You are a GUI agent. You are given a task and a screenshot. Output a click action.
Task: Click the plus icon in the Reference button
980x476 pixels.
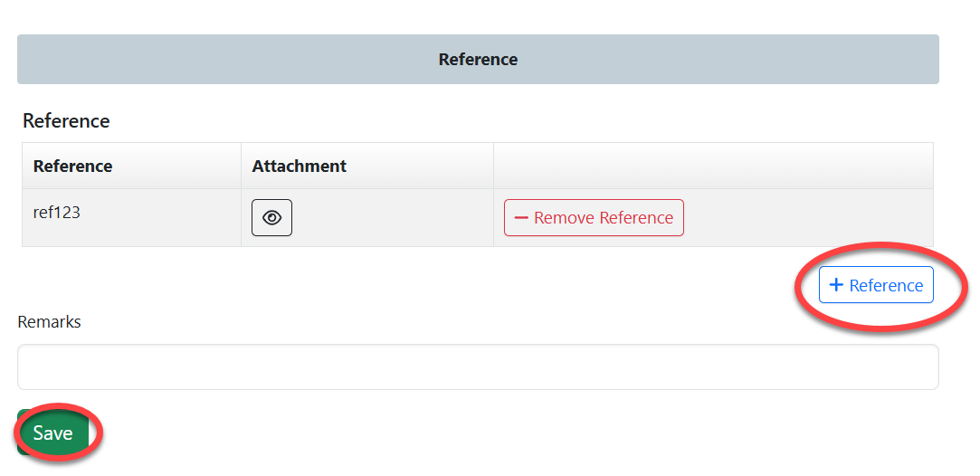coord(836,285)
